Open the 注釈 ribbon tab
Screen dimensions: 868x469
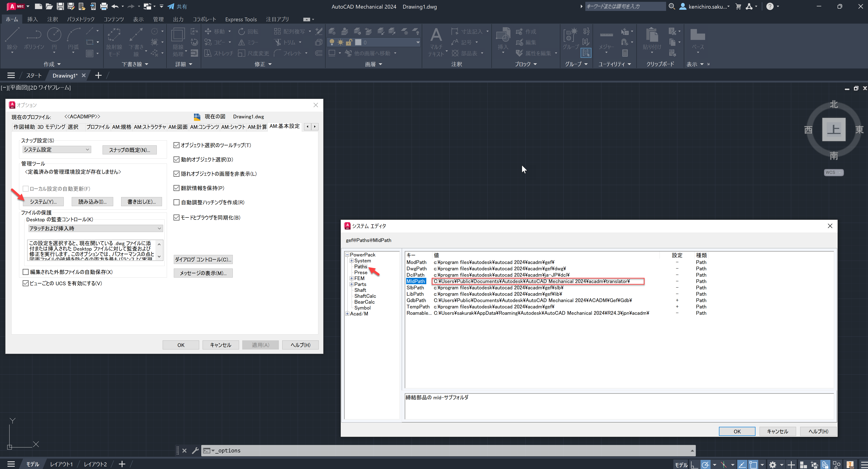(53, 19)
